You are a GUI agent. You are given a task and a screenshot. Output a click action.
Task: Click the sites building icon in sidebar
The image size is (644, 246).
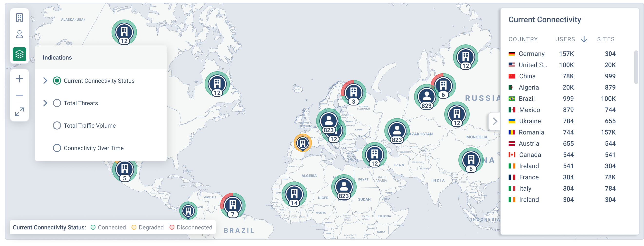tap(19, 18)
